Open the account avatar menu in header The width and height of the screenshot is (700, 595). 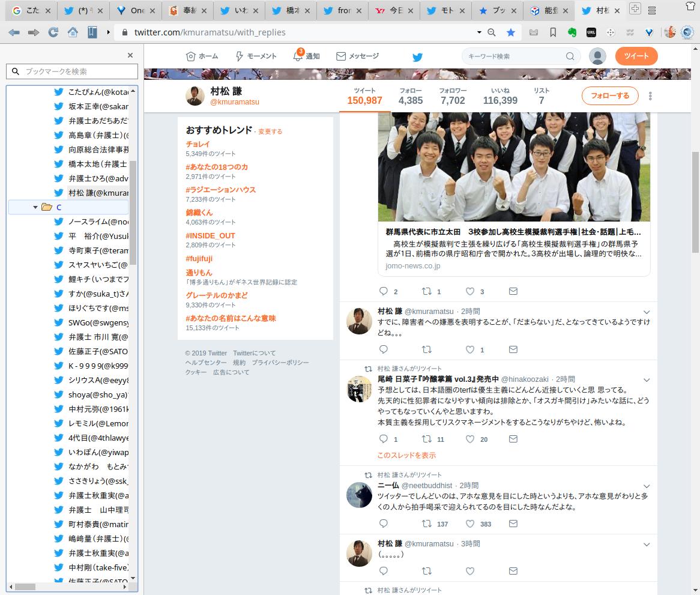click(x=597, y=56)
